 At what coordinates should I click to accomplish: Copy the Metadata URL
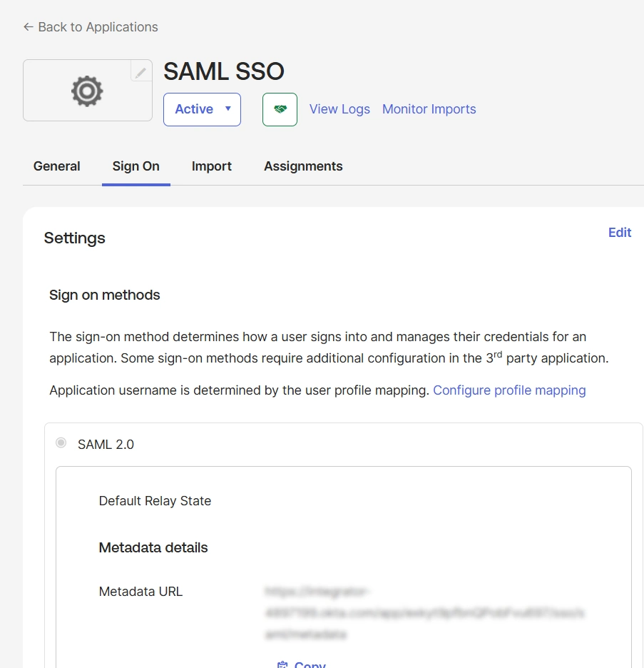[x=302, y=664]
